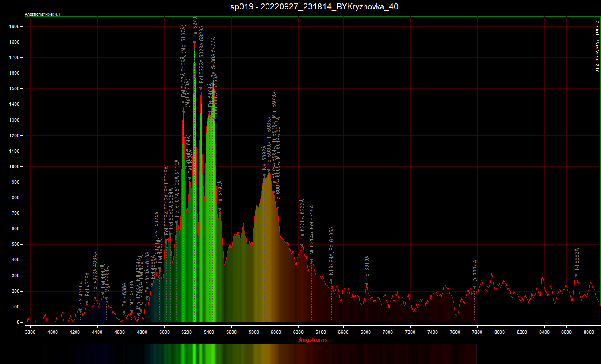Click the marker for NI 6484Å, FeI 6495Å

(x=331, y=280)
